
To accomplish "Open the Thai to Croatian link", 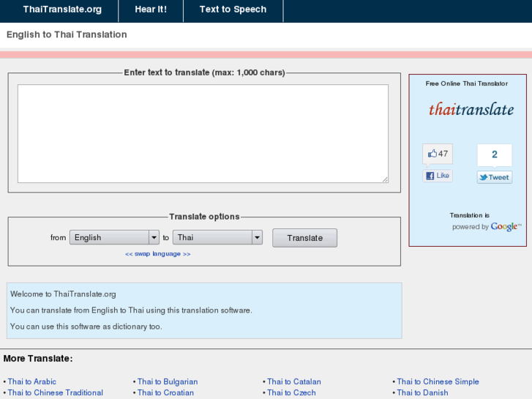I will point(165,392).
